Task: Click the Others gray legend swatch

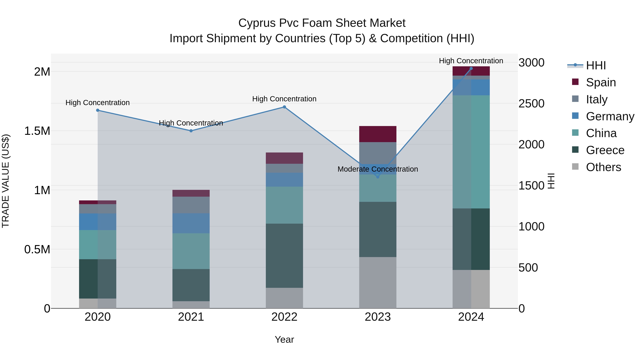Action: [x=575, y=167]
